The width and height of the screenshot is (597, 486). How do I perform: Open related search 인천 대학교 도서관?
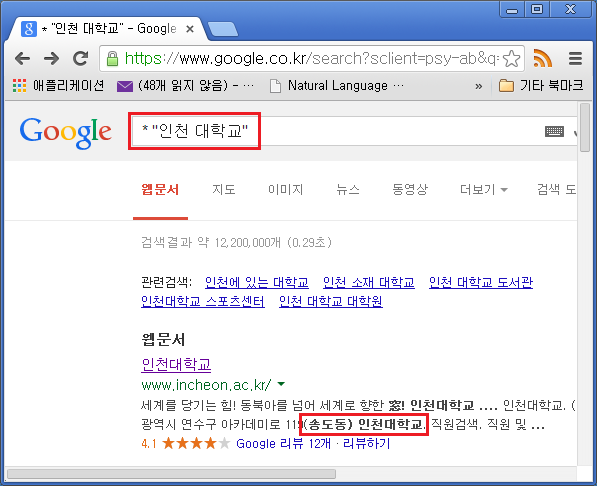pos(481,282)
